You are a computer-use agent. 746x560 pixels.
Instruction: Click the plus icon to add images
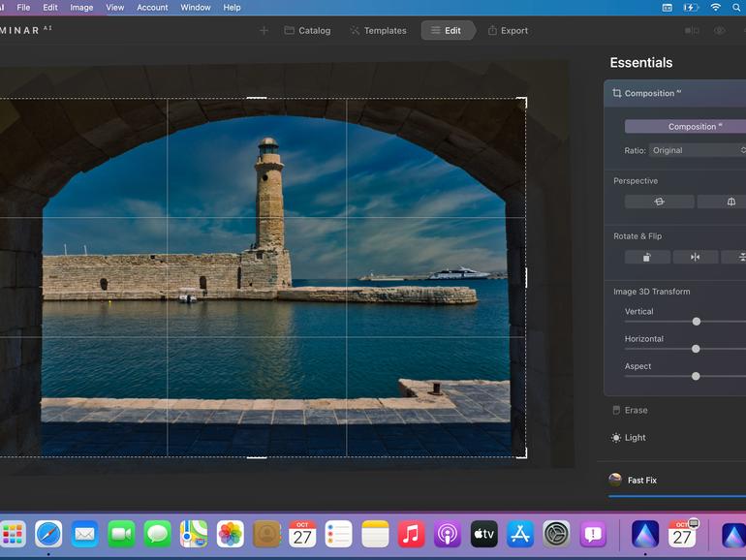[x=264, y=30]
